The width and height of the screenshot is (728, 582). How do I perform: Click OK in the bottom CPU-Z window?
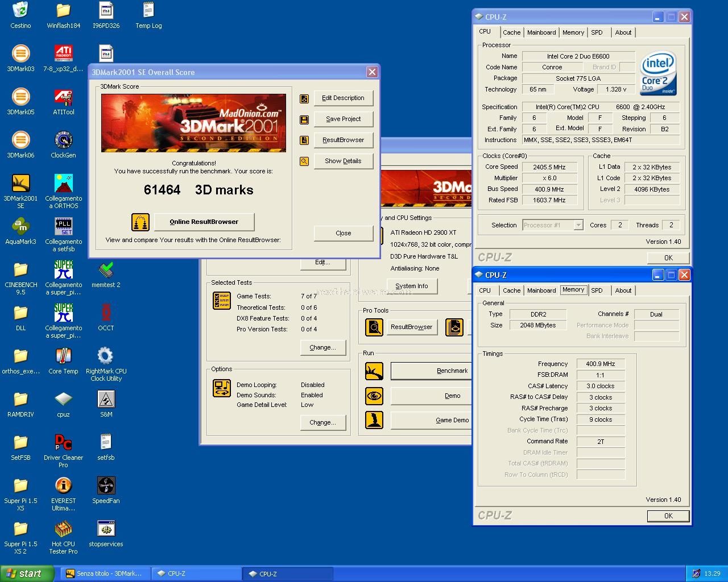pyautogui.click(x=668, y=516)
